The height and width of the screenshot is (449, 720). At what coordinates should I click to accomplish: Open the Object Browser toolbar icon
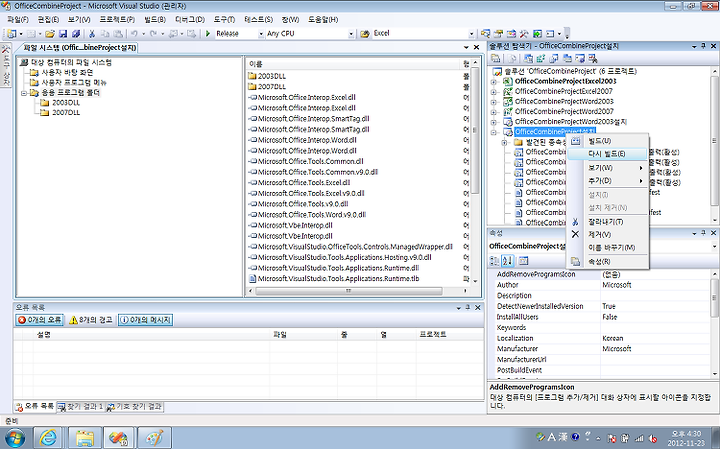[x=511, y=34]
